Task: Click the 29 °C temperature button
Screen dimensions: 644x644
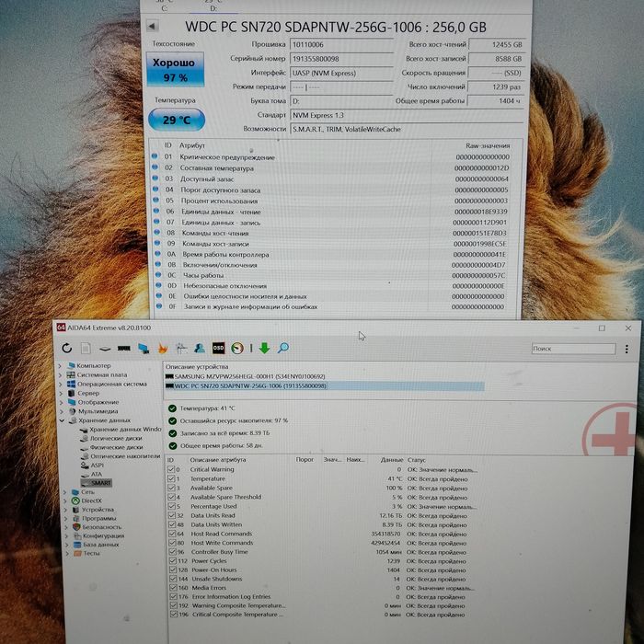Action: tap(177, 120)
